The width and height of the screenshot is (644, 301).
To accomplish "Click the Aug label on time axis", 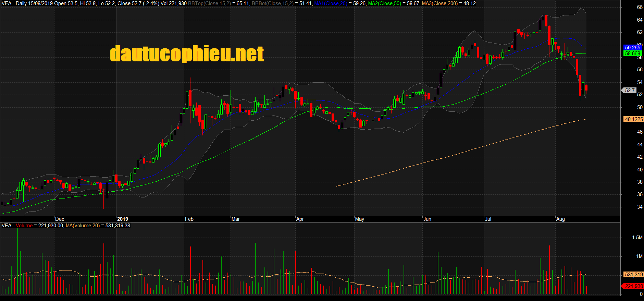I will [x=560, y=219].
